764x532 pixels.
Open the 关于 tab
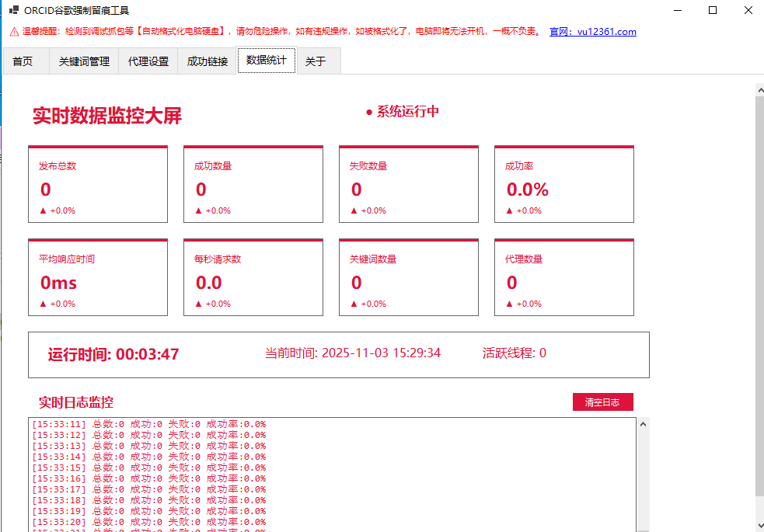[316, 61]
